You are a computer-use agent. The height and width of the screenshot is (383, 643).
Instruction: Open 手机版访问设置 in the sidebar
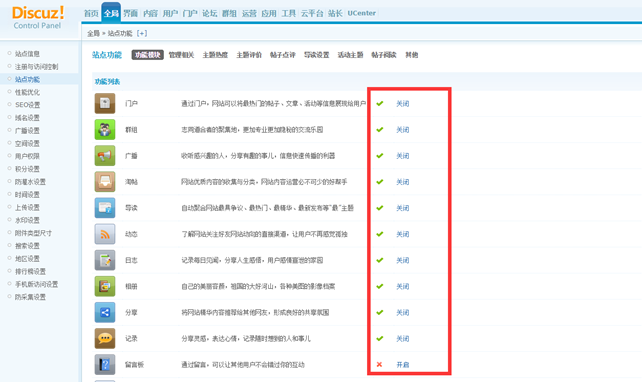click(x=36, y=284)
